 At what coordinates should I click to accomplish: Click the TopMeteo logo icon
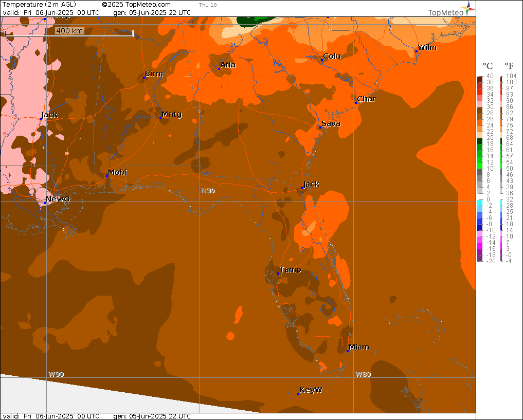468,8
